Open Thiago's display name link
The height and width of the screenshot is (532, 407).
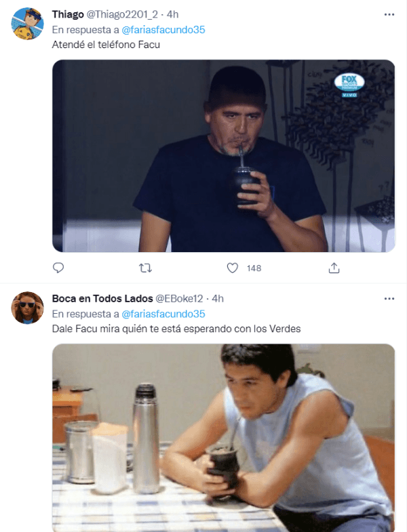[x=68, y=14]
